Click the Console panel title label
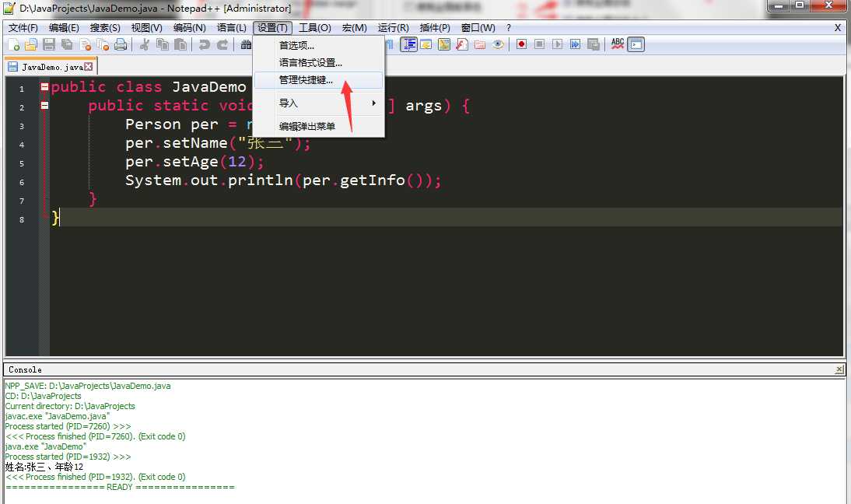The image size is (851, 504). pos(25,369)
